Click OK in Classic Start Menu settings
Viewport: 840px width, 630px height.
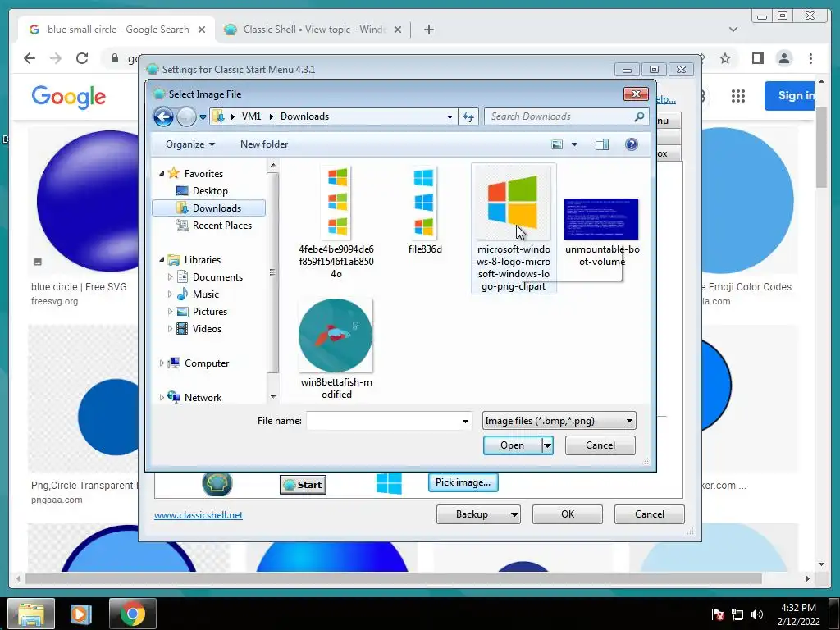568,514
